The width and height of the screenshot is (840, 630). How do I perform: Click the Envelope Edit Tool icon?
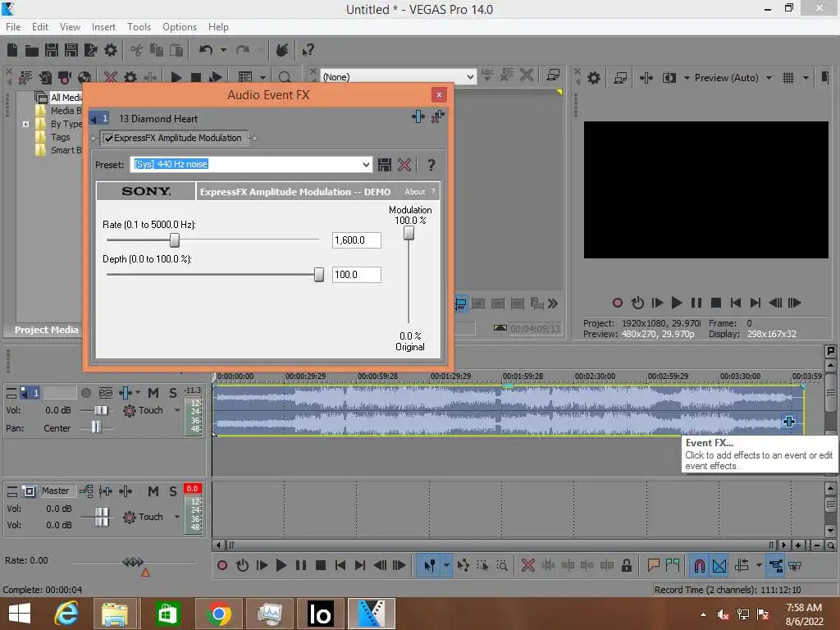click(463, 566)
